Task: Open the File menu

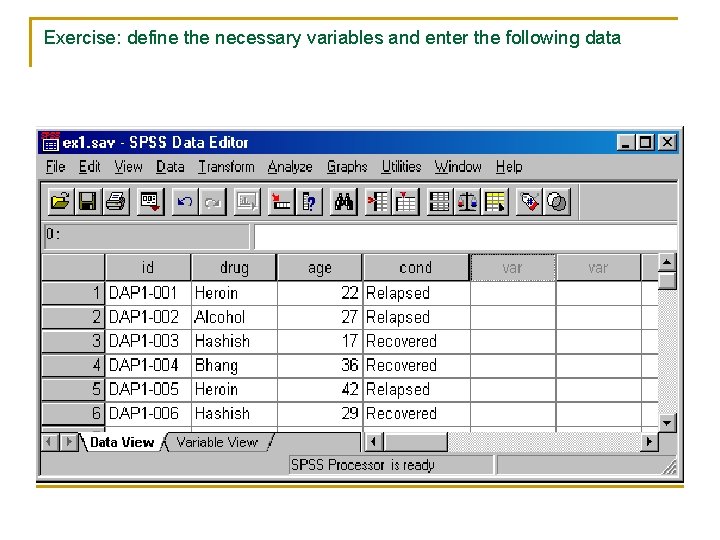Action: pos(55,167)
